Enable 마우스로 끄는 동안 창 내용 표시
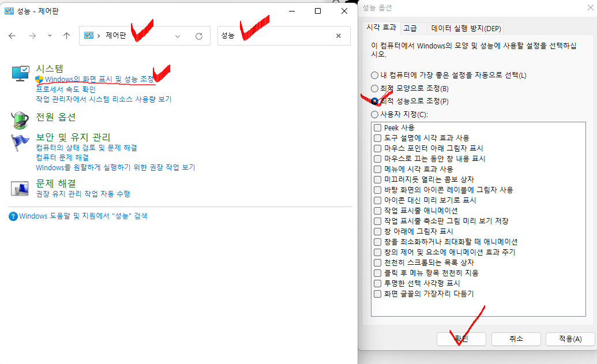 pos(377,159)
